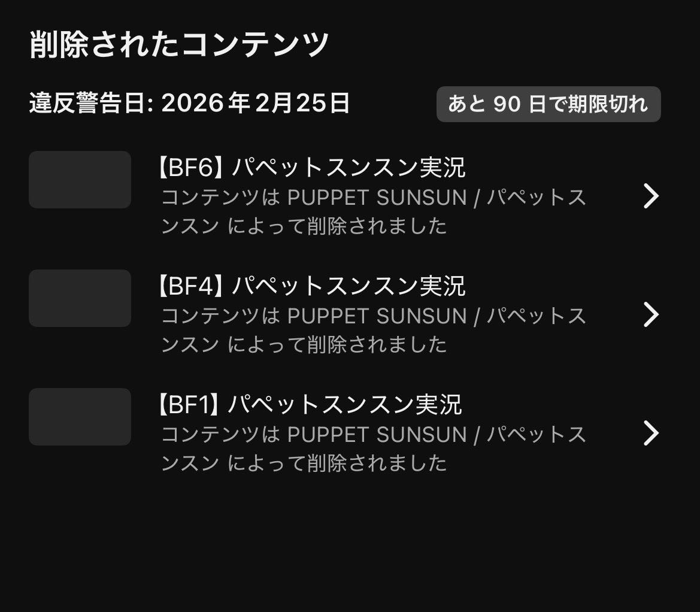The image size is (700, 612).
Task: Click the 削除されたコンテンツ heading
Action: point(179,46)
